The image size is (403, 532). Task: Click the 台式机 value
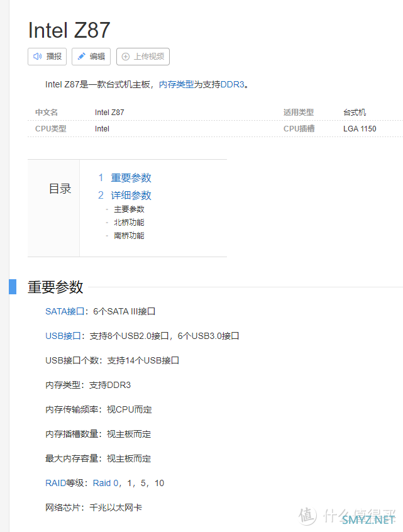(355, 113)
